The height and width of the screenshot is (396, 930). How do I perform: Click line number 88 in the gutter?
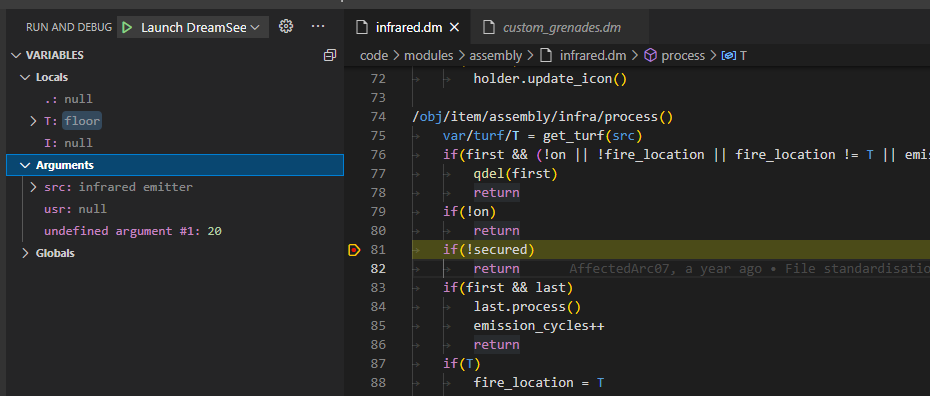click(x=378, y=382)
